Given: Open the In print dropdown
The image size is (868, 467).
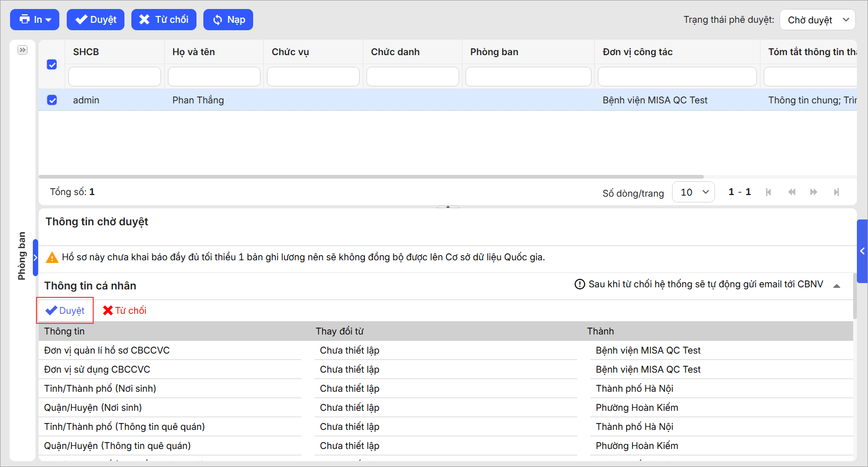Looking at the screenshot, I should pos(35,20).
